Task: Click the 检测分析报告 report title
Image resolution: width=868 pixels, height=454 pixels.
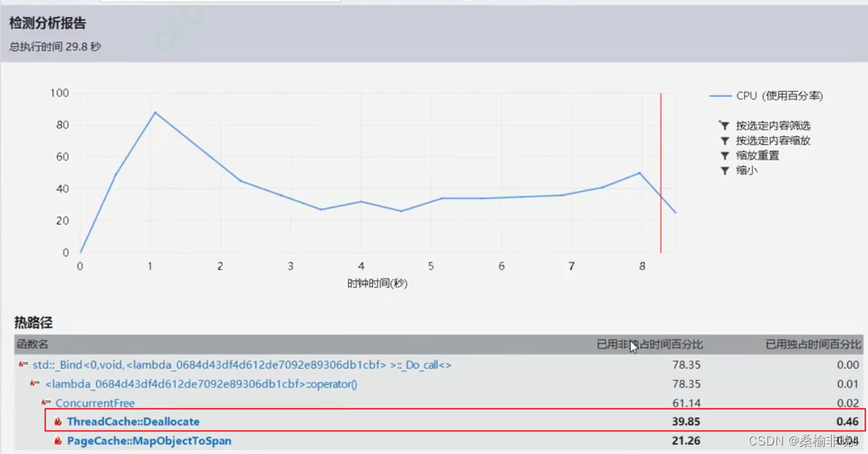Action: (x=48, y=23)
